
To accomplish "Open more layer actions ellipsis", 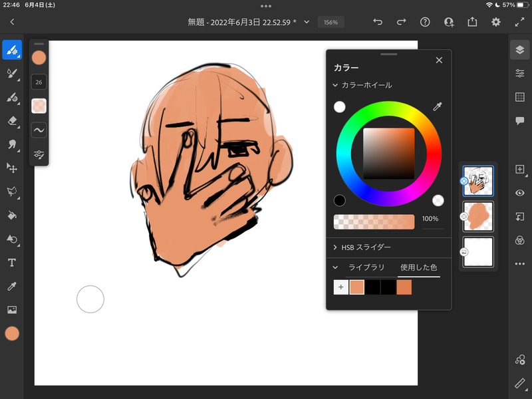I will click(520, 263).
